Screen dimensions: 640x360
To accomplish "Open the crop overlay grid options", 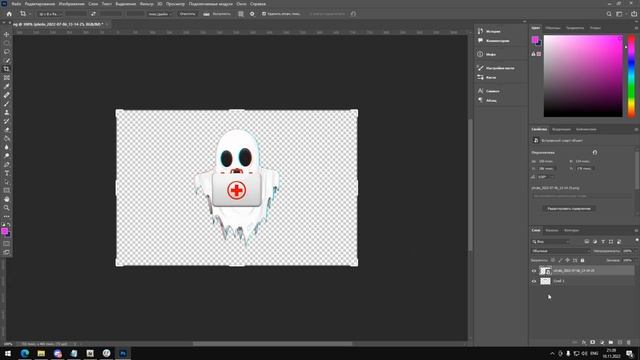I will [241, 14].
